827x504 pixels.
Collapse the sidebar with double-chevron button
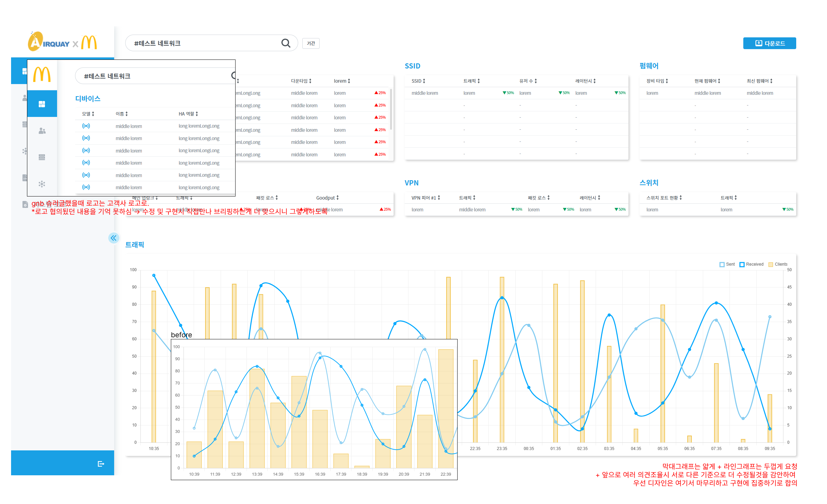pyautogui.click(x=113, y=238)
